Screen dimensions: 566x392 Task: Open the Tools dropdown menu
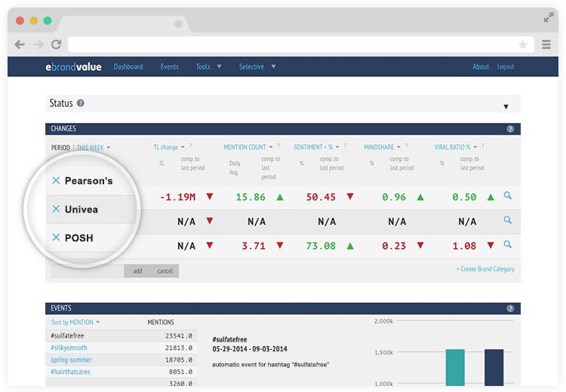click(x=208, y=67)
